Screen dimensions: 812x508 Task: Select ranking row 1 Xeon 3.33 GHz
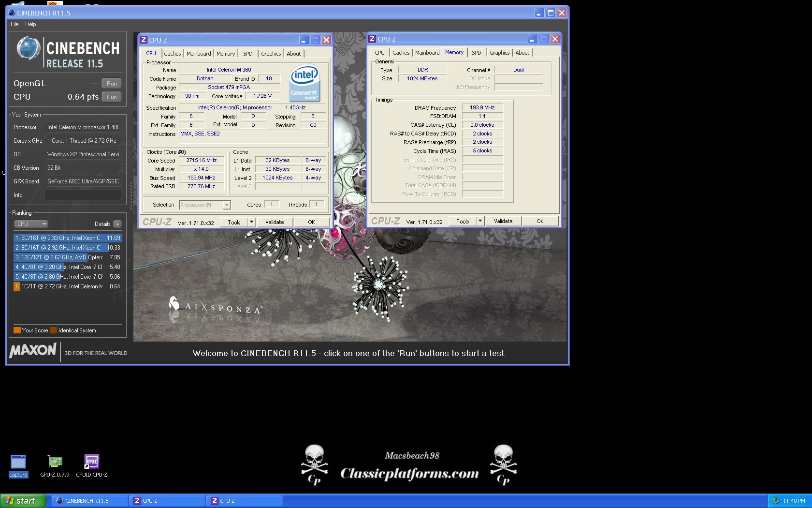click(68, 238)
